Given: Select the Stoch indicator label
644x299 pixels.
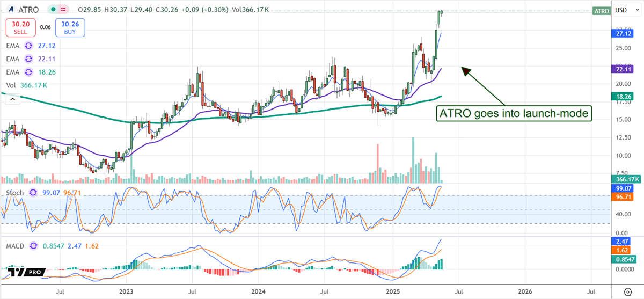Looking at the screenshot, I should 14,192.
